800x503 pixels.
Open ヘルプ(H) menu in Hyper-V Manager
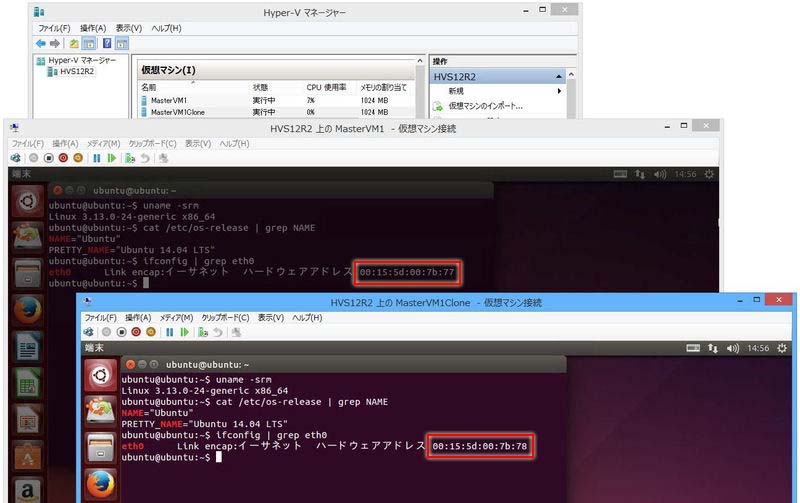tap(166, 28)
